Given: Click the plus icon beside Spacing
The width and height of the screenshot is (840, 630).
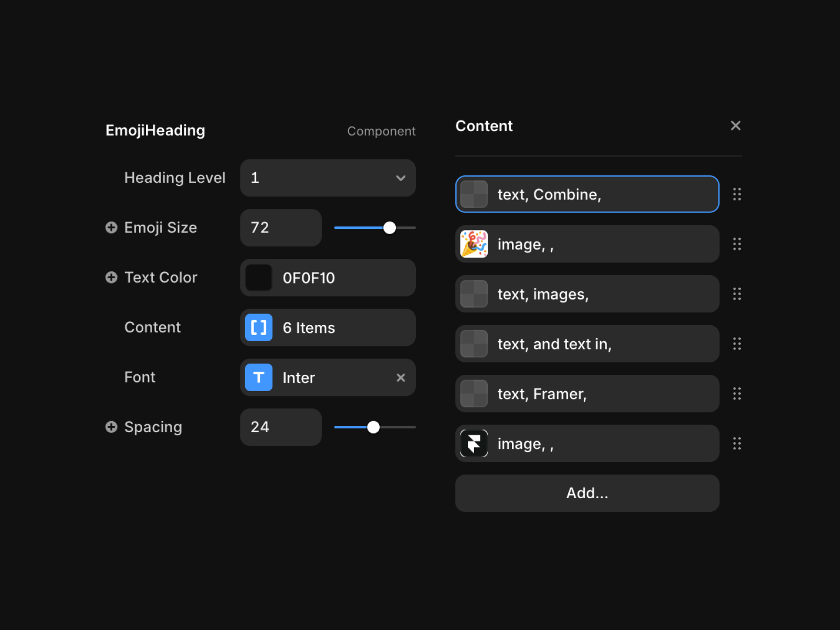Looking at the screenshot, I should coord(111,427).
